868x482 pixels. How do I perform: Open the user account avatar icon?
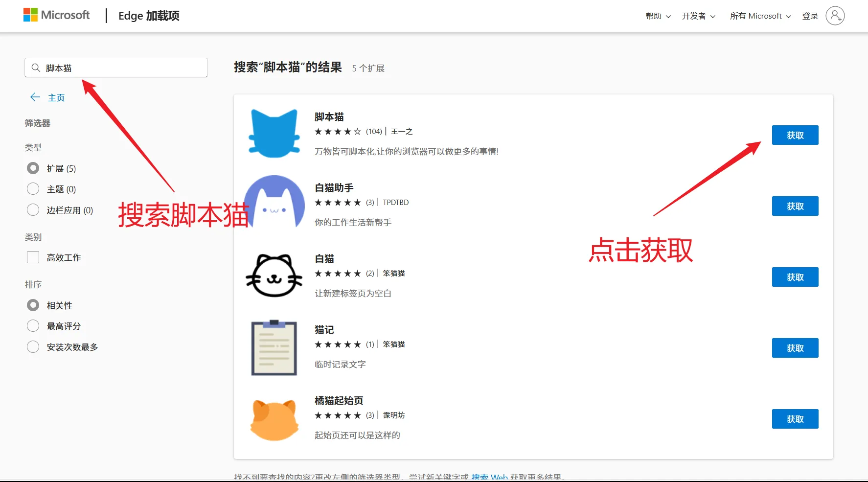point(835,16)
